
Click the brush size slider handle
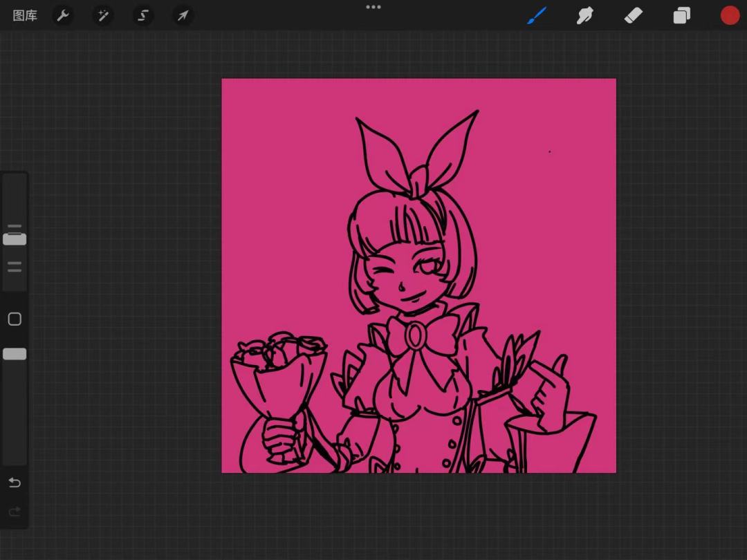click(x=15, y=239)
